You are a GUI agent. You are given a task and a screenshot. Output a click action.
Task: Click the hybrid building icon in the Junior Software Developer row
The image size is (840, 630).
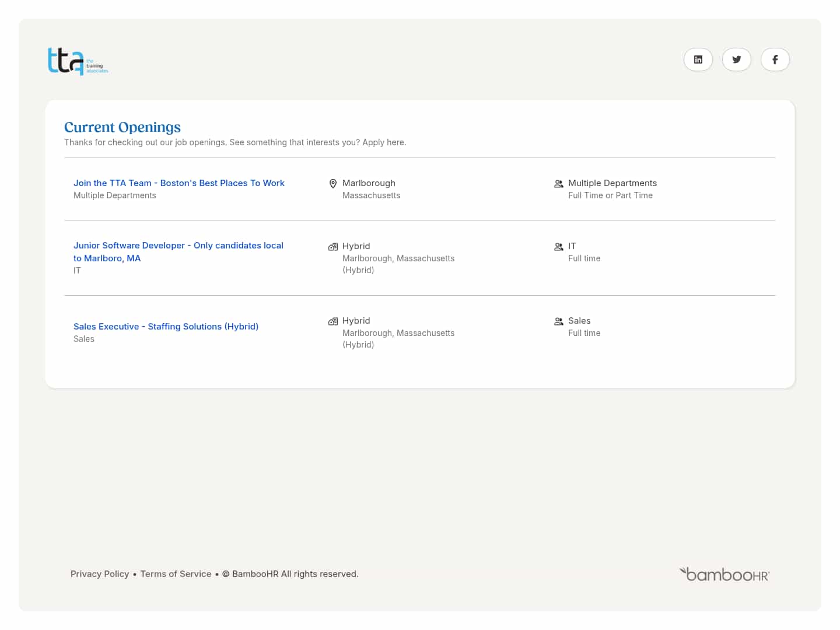click(333, 247)
